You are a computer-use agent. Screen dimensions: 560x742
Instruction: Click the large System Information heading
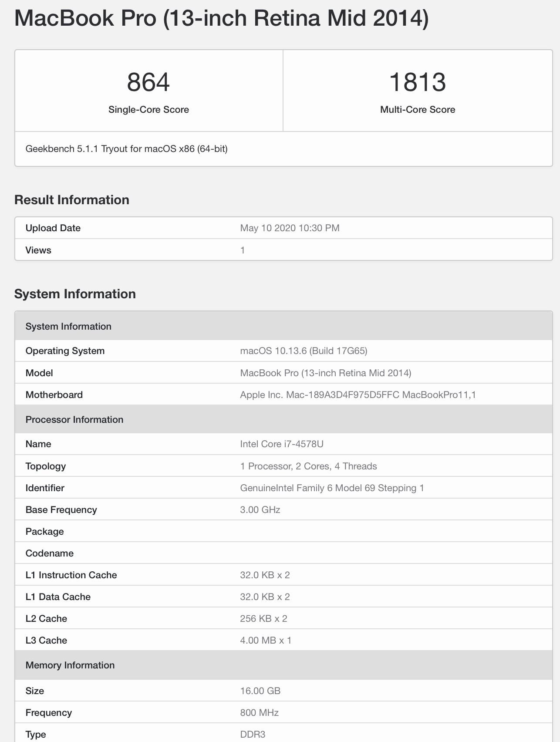(x=75, y=294)
